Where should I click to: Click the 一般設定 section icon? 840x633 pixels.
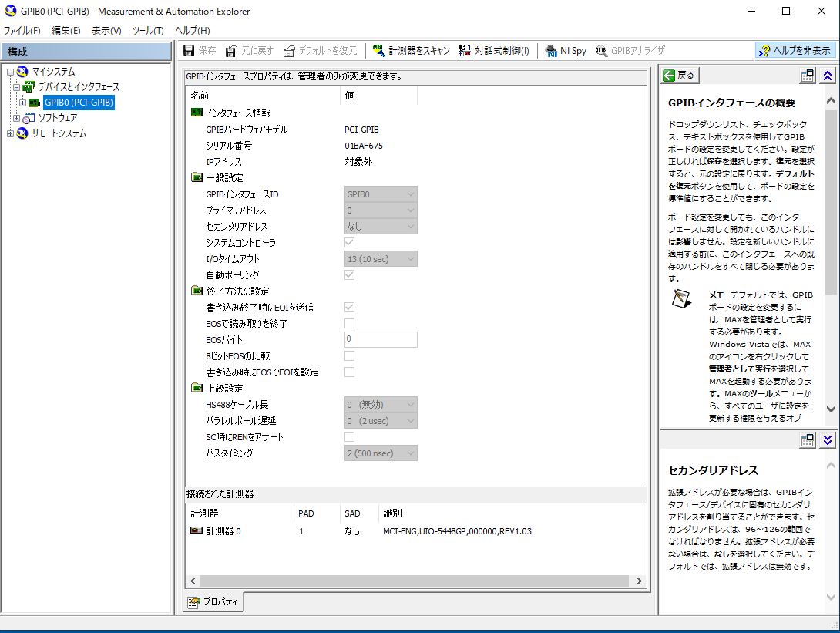pos(197,177)
